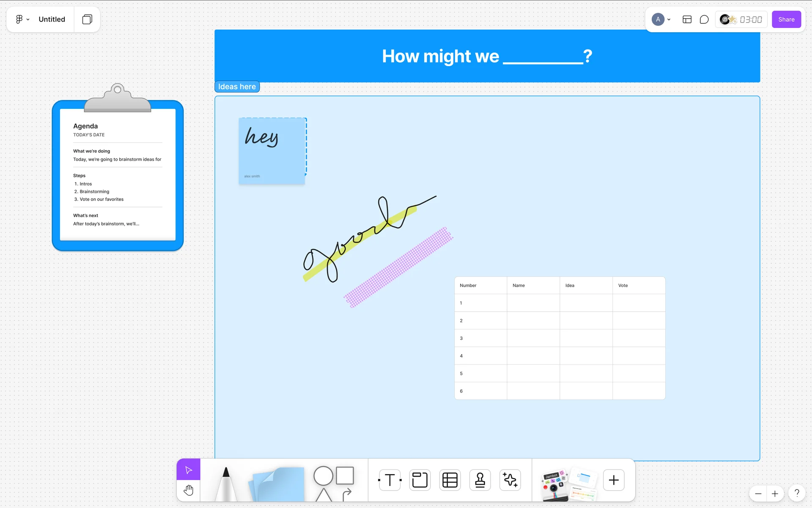
Task: Insert a Table from toolbar
Action: (x=450, y=480)
